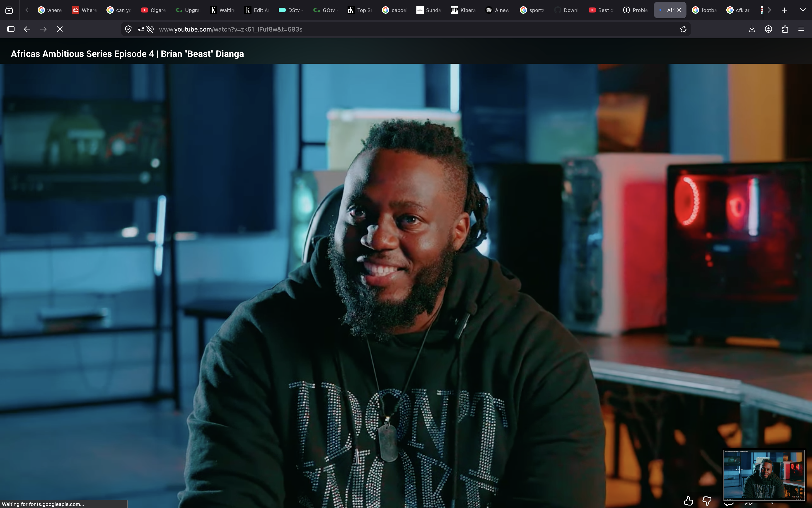The width and height of the screenshot is (812, 508).
Task: Dislike the video with thumbs down
Action: [707, 501]
